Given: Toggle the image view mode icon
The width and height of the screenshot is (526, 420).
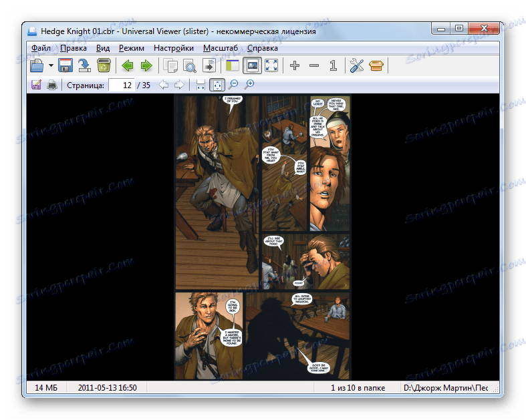Looking at the screenshot, I should click(x=252, y=65).
